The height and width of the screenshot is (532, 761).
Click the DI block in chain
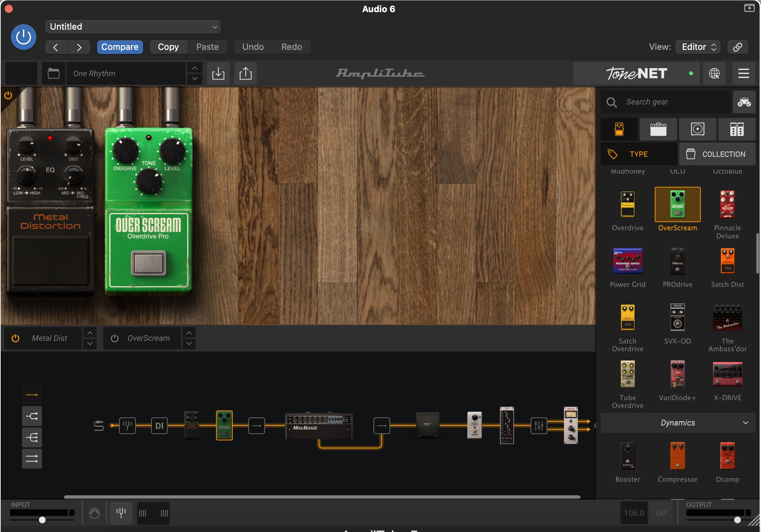point(159,425)
